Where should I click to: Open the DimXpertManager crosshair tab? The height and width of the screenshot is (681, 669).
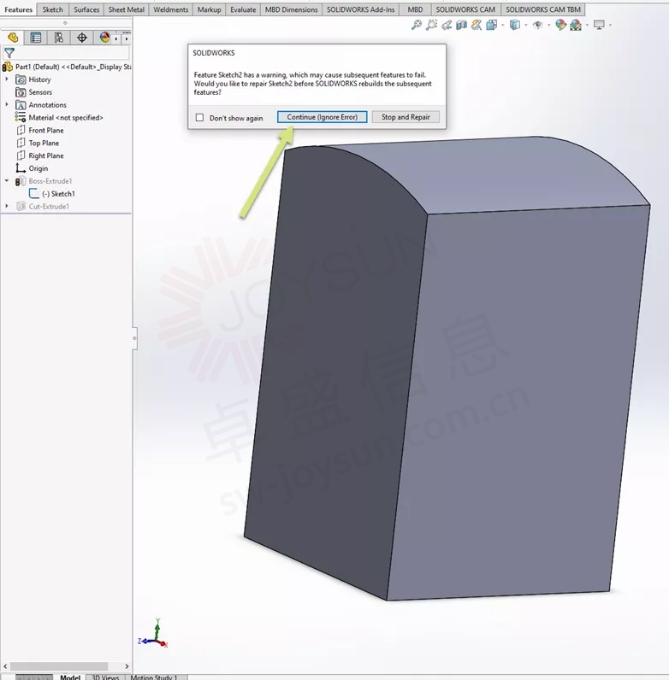[x=82, y=38]
